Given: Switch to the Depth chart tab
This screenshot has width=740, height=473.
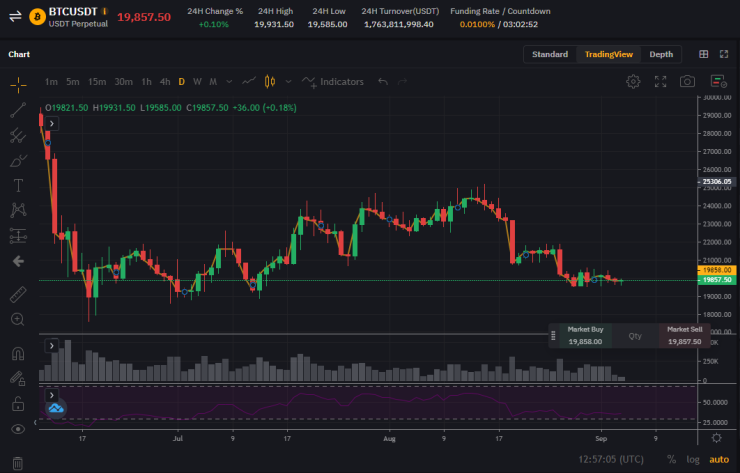Looking at the screenshot, I should 661,54.
